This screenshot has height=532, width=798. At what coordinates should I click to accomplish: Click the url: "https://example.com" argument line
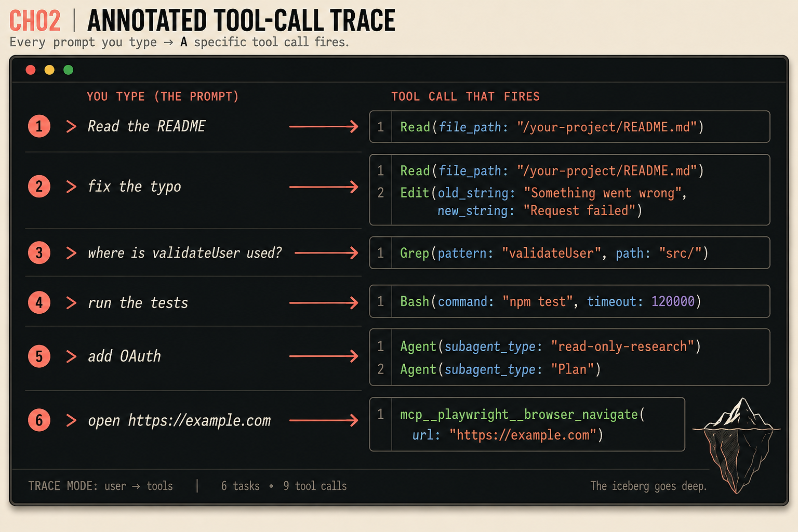tap(508, 435)
